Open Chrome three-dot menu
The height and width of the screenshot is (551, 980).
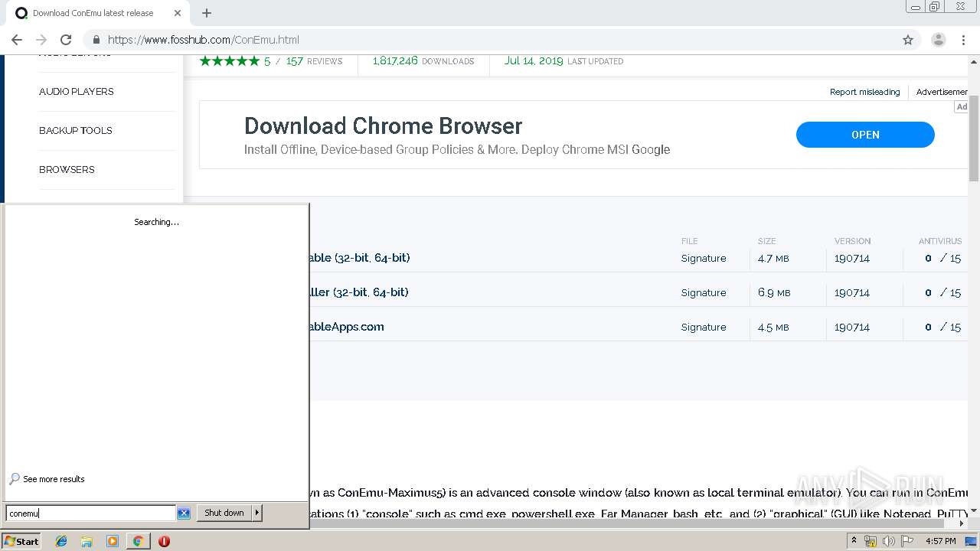(963, 40)
